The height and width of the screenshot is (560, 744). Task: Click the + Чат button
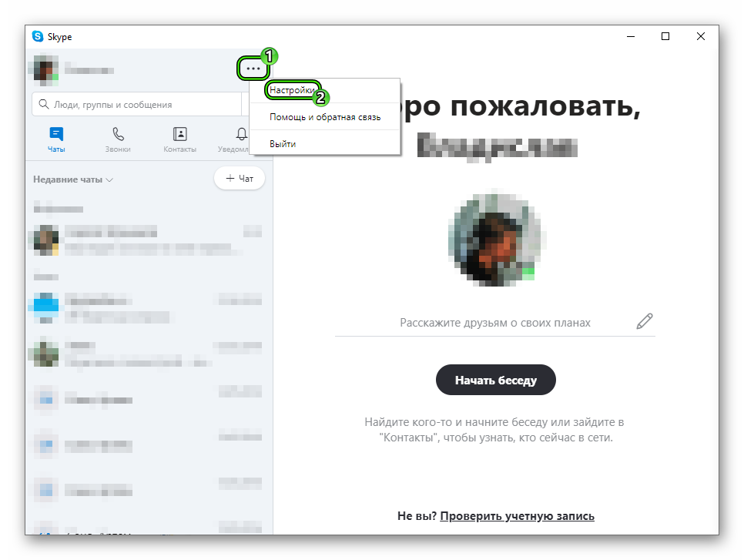[239, 179]
